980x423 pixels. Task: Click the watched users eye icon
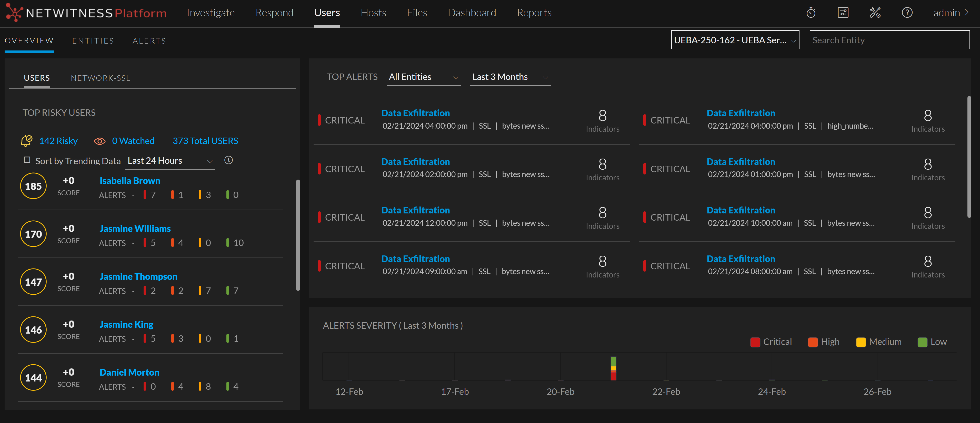pos(100,141)
